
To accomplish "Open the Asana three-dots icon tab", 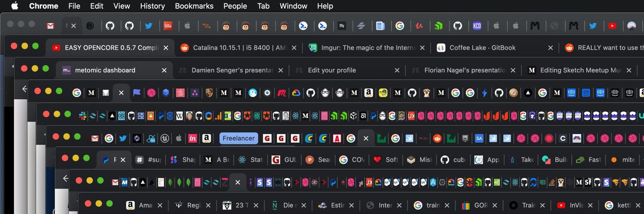I will 194,93.
